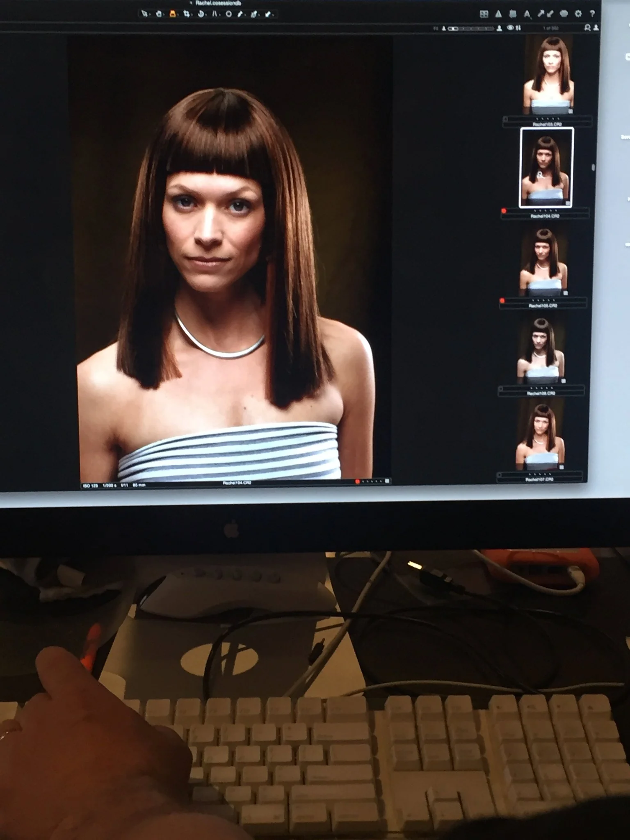Click the image counter text in browser bar
Screen dimensions: 630x840
click(551, 28)
